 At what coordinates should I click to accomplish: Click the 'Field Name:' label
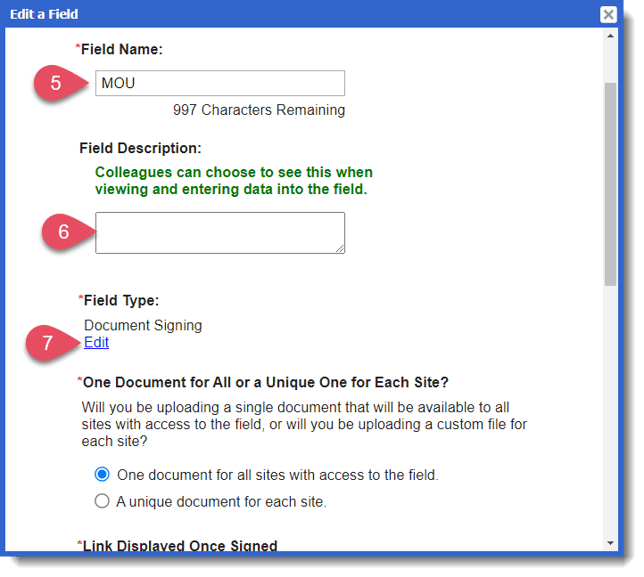point(122,48)
